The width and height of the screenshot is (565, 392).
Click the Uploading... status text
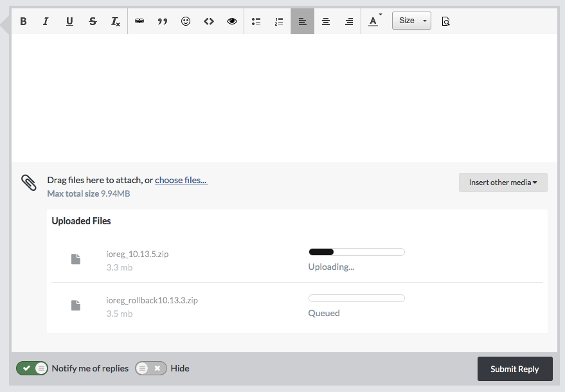(331, 267)
